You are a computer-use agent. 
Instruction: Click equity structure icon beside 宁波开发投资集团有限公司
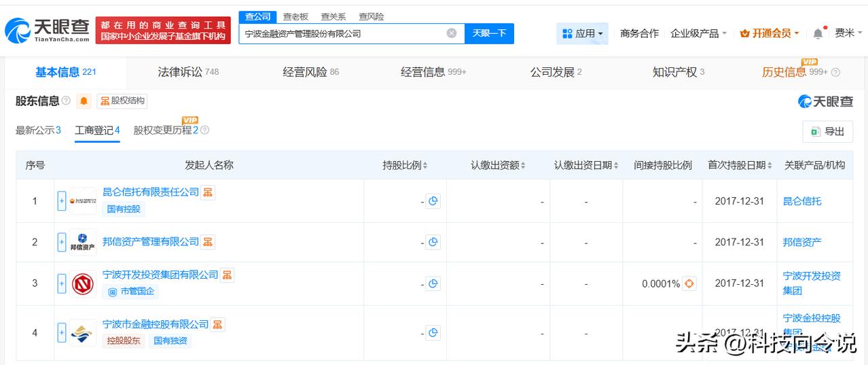pos(227,275)
